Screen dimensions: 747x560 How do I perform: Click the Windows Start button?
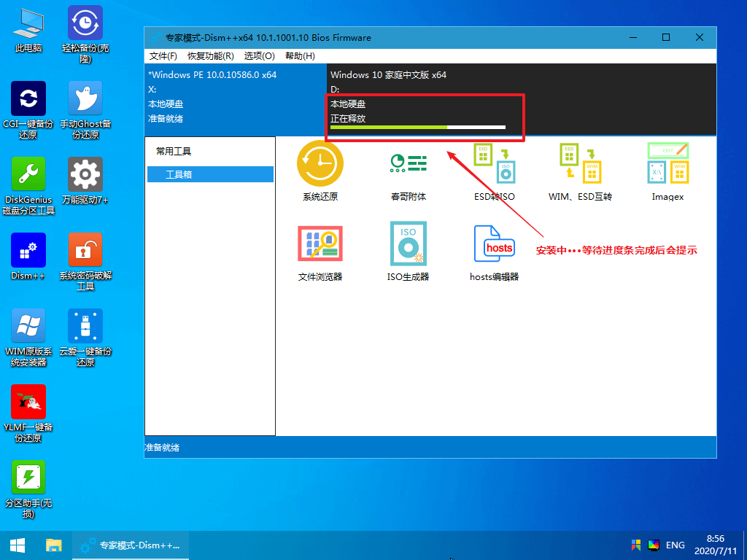point(18,545)
